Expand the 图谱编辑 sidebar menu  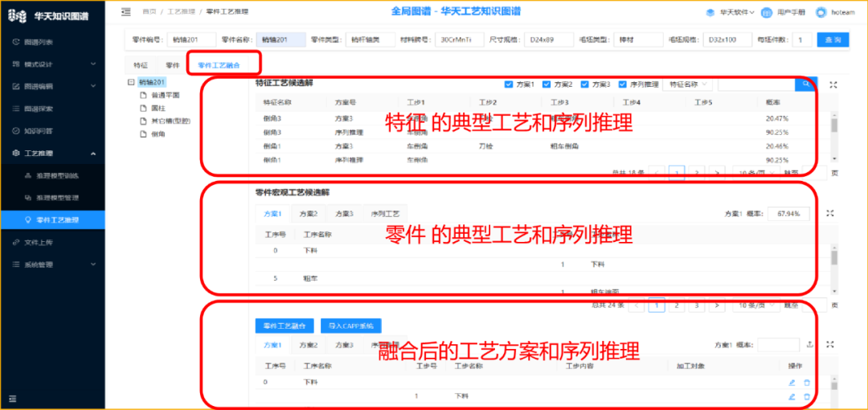coord(52,87)
